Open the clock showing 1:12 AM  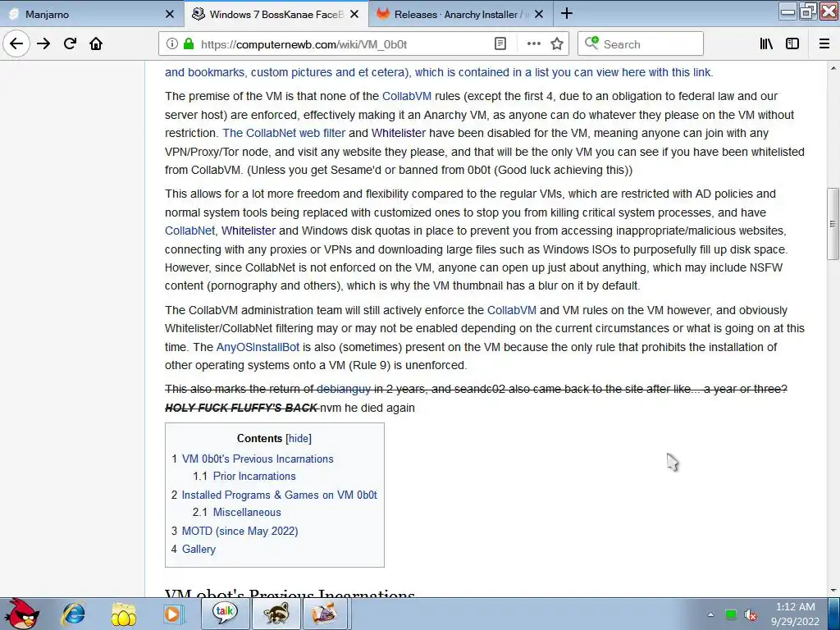pos(795,614)
